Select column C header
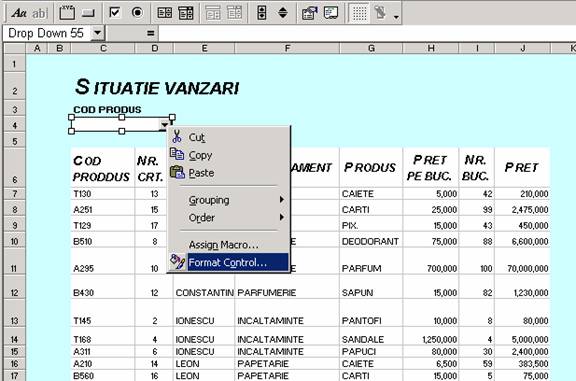 click(103, 48)
